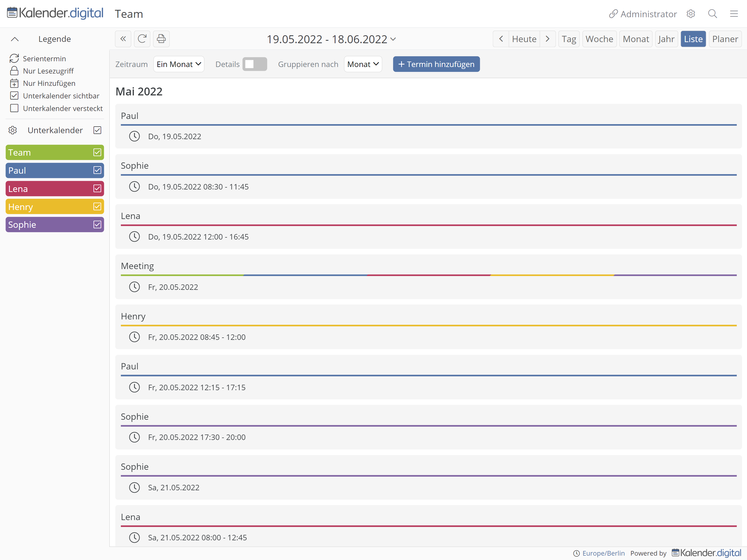Image resolution: width=747 pixels, height=560 pixels.
Task: Open the search function
Action: tap(712, 14)
